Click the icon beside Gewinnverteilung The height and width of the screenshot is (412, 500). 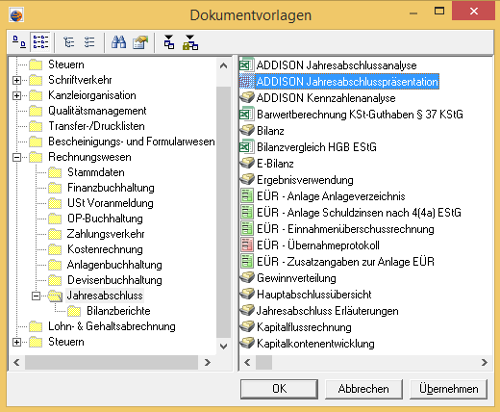tap(247, 277)
